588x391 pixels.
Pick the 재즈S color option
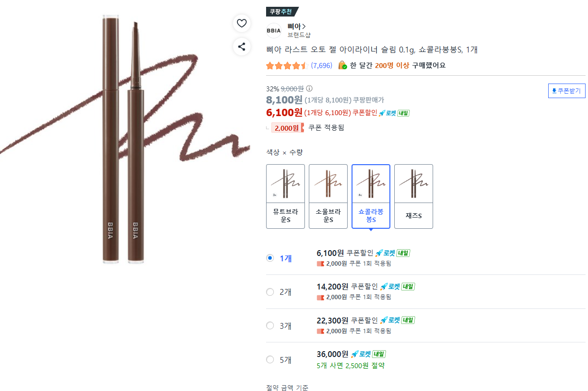coord(414,196)
